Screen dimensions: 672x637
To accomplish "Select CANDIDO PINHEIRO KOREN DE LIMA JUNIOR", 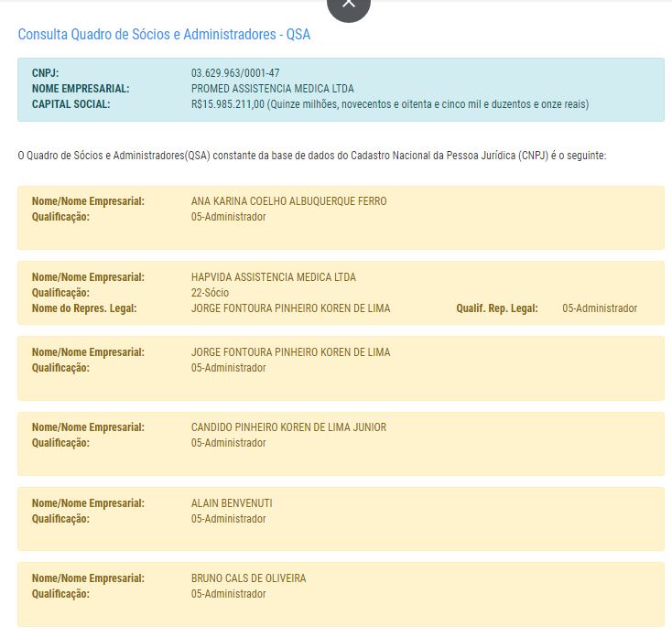I will click(x=288, y=427).
